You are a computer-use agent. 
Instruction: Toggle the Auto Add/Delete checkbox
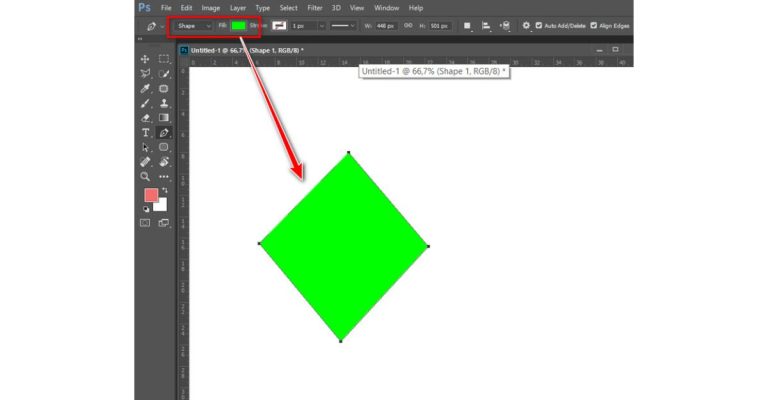pyautogui.click(x=540, y=25)
